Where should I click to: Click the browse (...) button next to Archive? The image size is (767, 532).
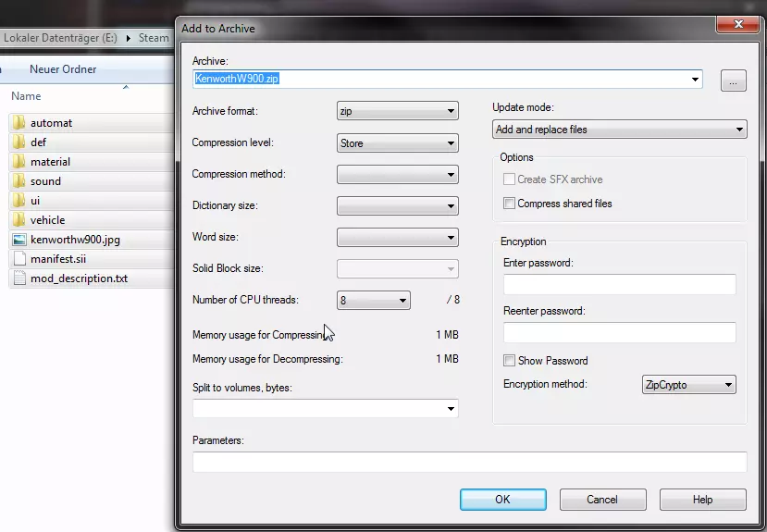point(734,80)
